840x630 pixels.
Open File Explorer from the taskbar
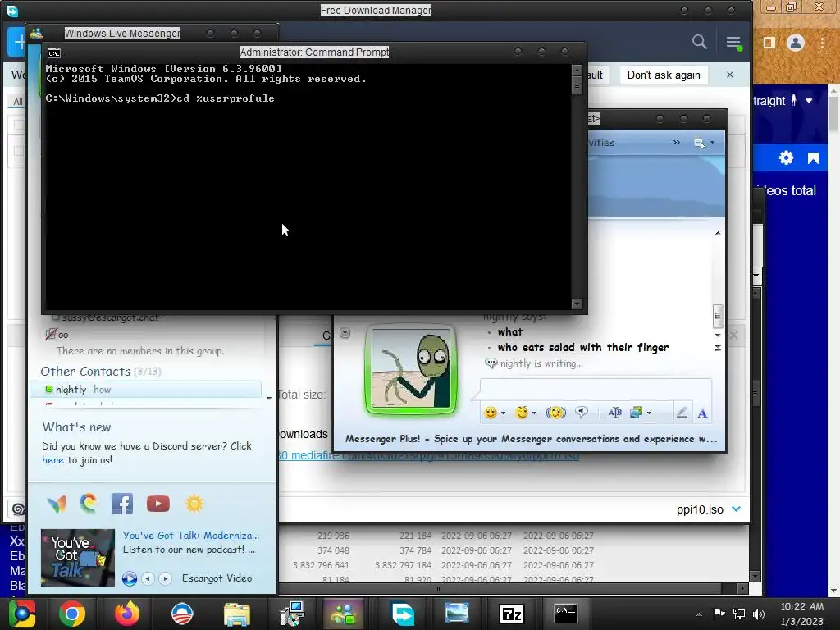pos(237,614)
